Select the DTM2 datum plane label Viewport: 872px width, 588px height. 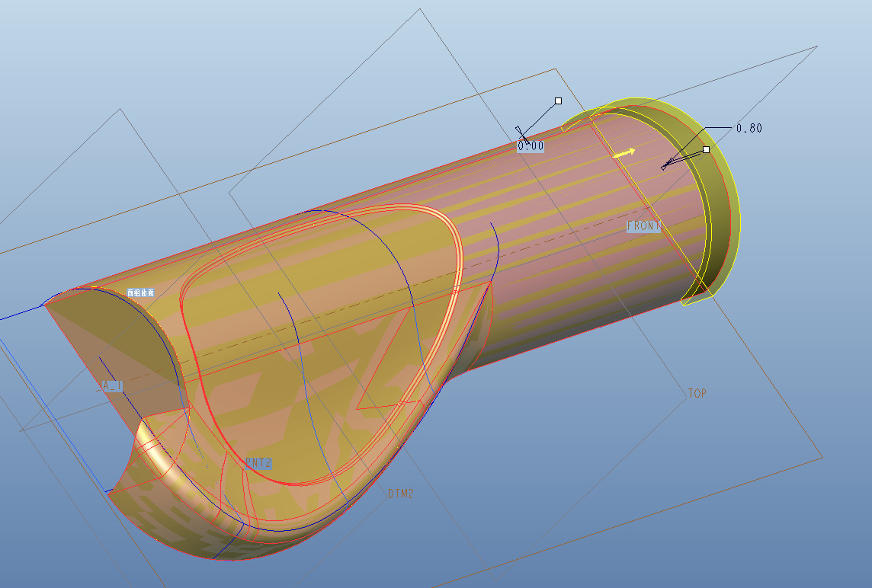click(x=401, y=494)
